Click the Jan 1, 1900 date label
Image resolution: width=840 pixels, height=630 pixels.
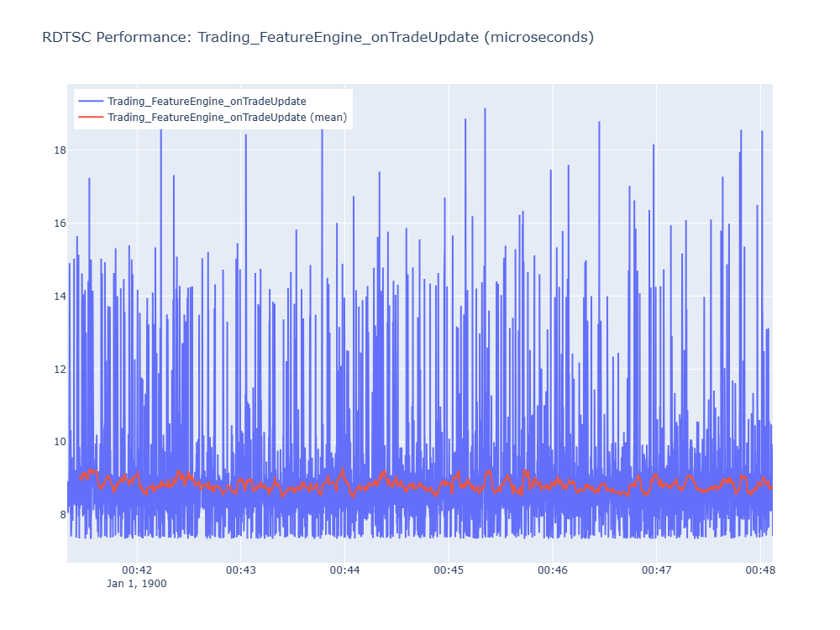[x=137, y=584]
